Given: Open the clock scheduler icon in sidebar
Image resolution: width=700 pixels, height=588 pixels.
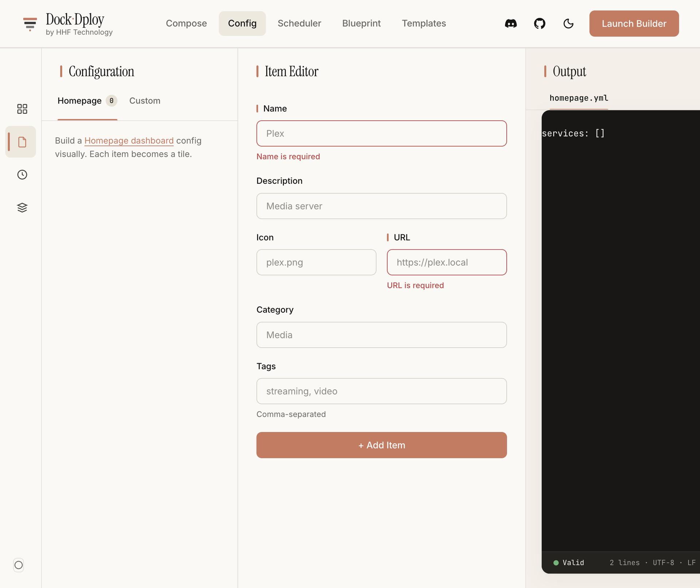Looking at the screenshot, I should point(22,175).
